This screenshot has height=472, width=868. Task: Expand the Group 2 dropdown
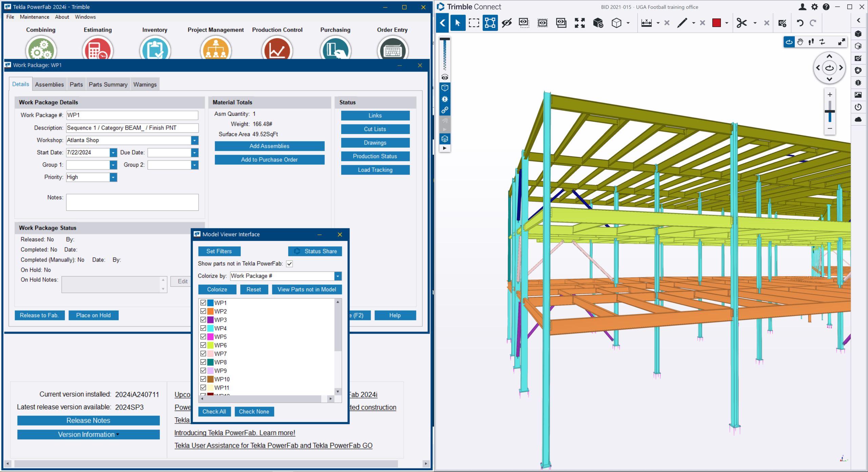[x=195, y=165]
